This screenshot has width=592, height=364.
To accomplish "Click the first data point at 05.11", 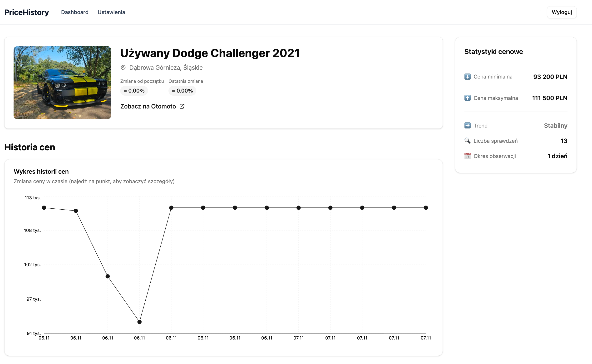I will coord(44,208).
